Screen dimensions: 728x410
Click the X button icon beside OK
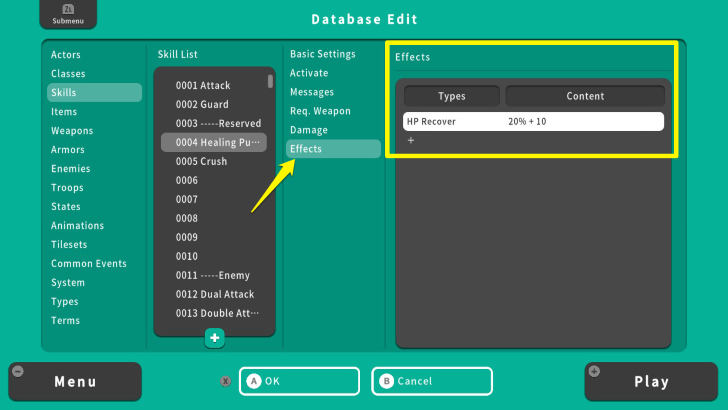tap(226, 381)
